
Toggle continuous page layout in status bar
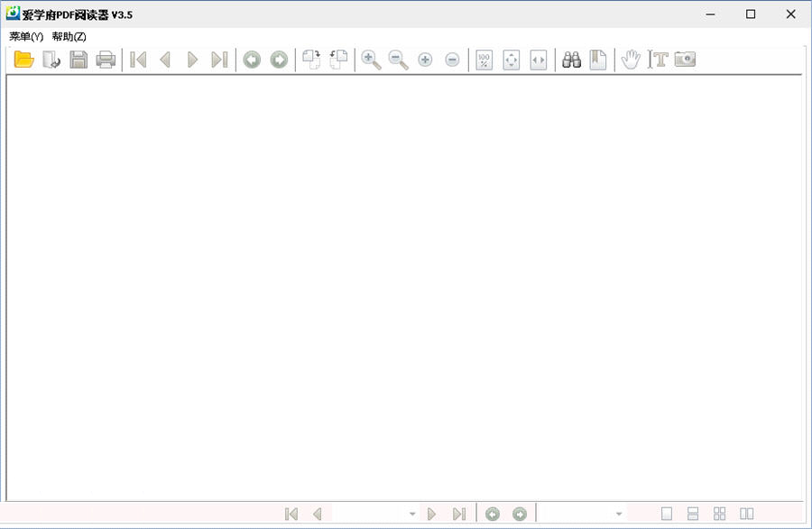click(693, 514)
